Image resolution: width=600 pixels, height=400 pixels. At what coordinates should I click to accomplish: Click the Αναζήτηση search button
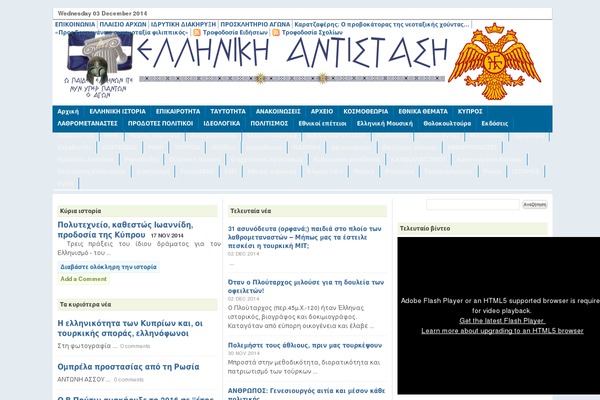coord(535,204)
